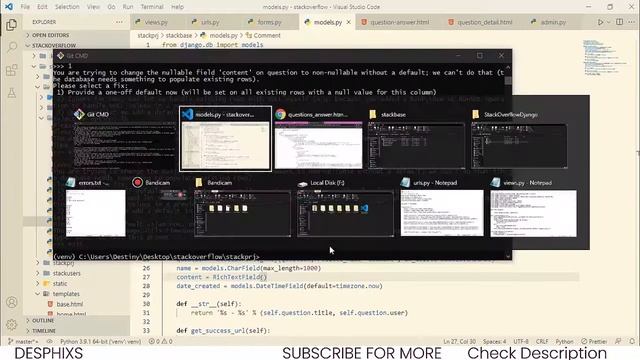Switch to Local Disk (F:) thumbnail
The height and width of the screenshot is (360, 640).
(345, 207)
